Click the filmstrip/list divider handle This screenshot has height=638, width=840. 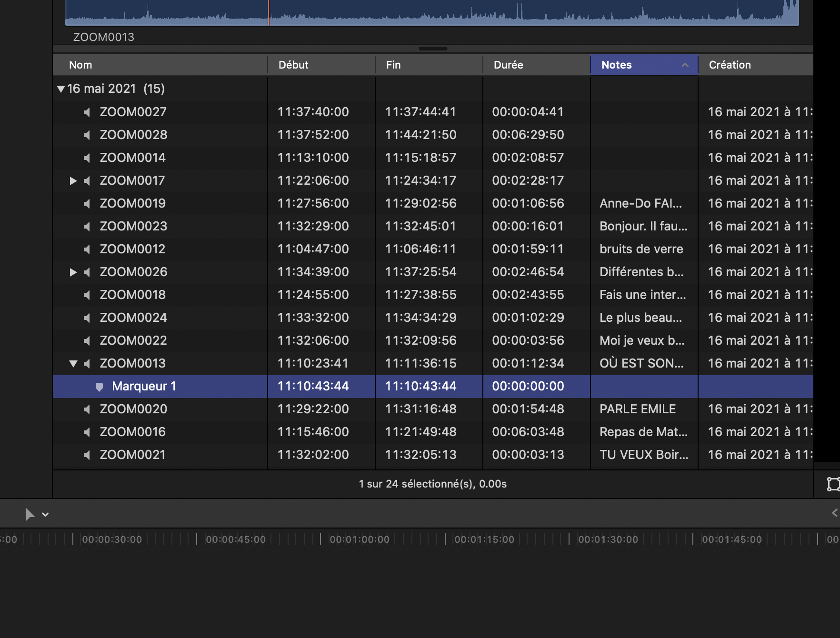coord(433,49)
